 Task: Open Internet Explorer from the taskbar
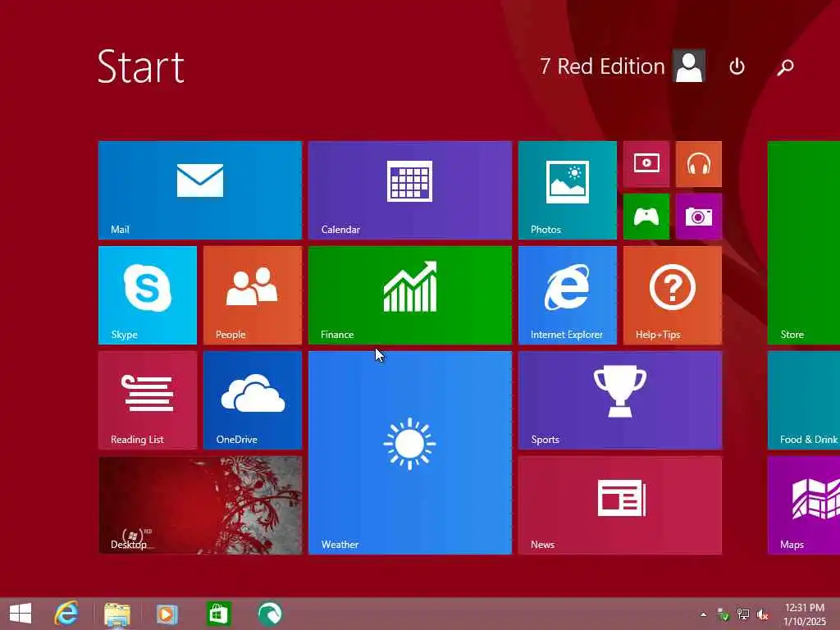(x=66, y=614)
